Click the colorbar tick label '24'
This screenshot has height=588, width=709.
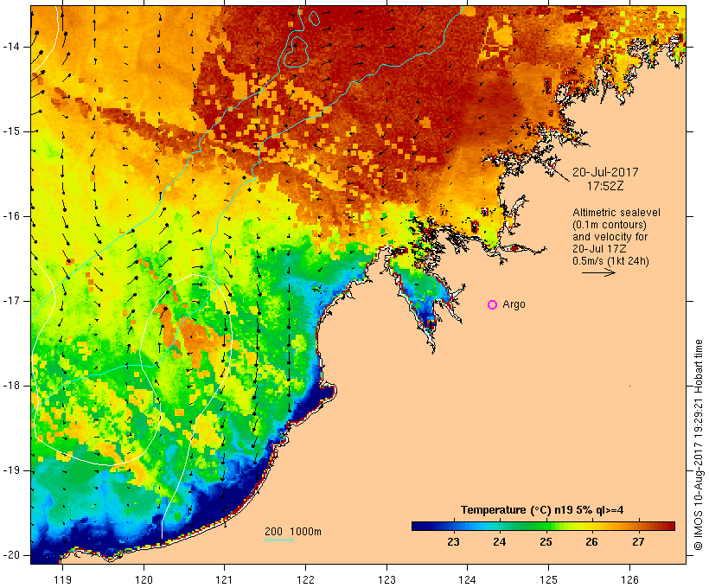(499, 542)
